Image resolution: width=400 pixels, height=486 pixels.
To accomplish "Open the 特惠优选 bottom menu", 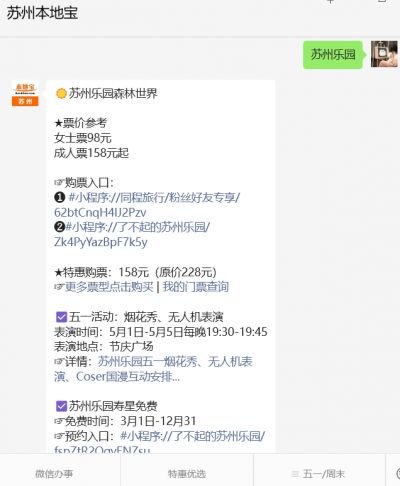I will [187, 474].
